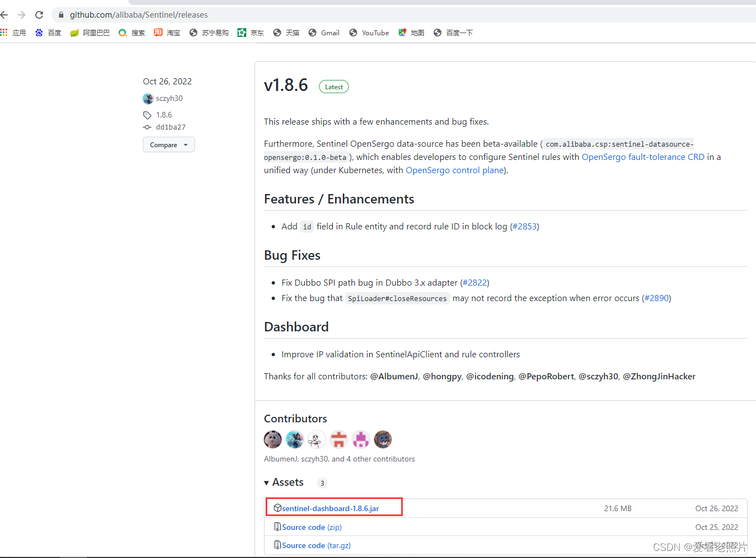This screenshot has height=558, width=756.
Task: Click the browser reload page icon
Action: point(39,15)
